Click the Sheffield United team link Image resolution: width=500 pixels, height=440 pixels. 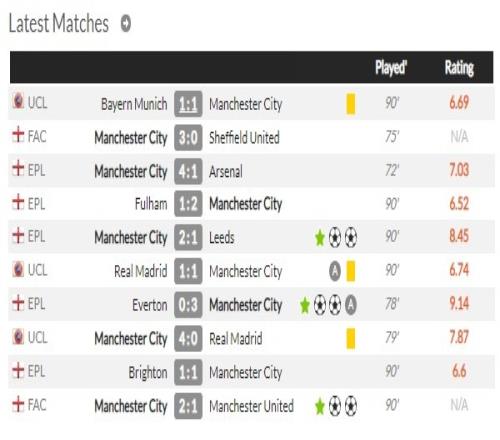point(244,138)
